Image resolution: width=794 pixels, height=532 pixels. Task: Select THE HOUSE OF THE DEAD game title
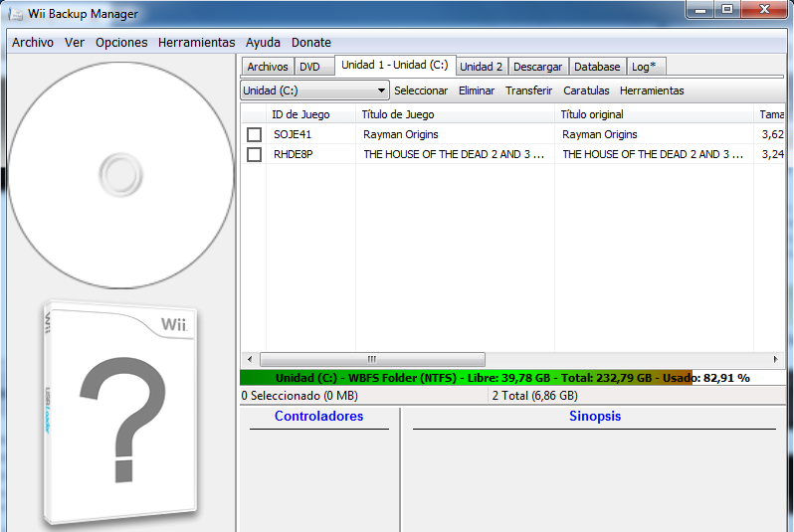(x=454, y=154)
